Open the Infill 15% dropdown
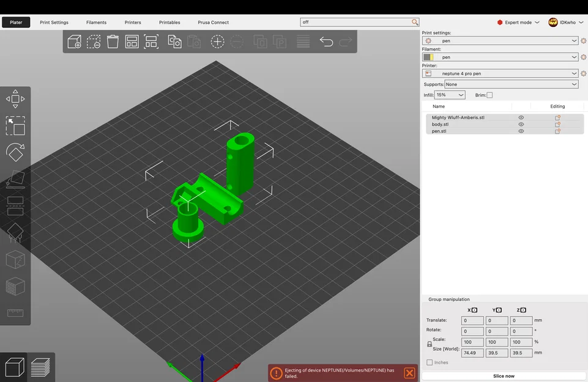This screenshot has height=382, width=588. coord(450,95)
